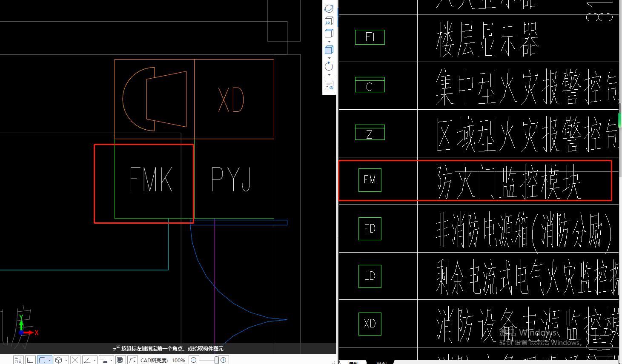
Task: Click the 集中型火灾报警控制 legend text
Action: pos(527,87)
